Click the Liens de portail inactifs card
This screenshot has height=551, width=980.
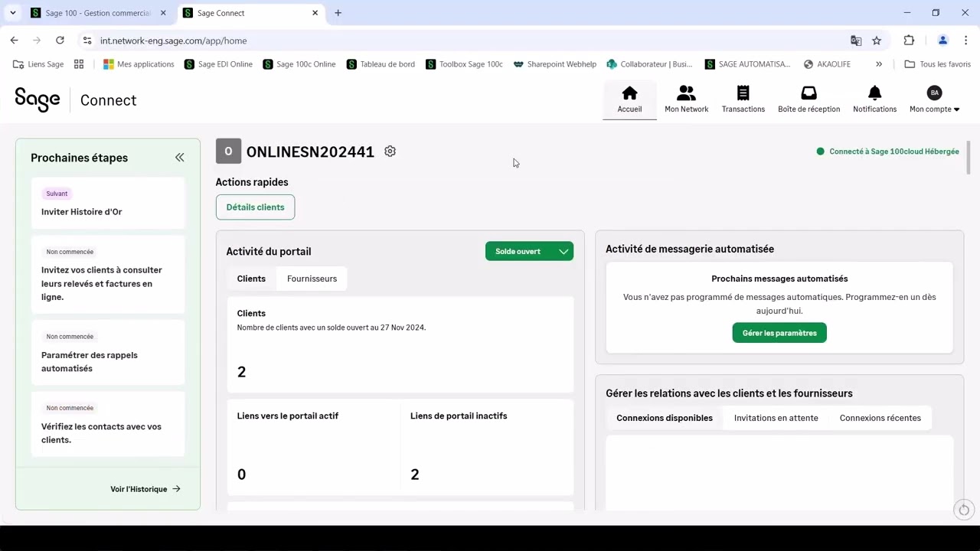coord(488,448)
